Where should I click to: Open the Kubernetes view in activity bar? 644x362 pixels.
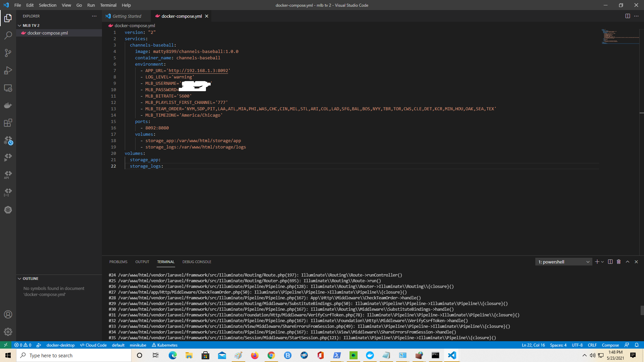click(8, 210)
